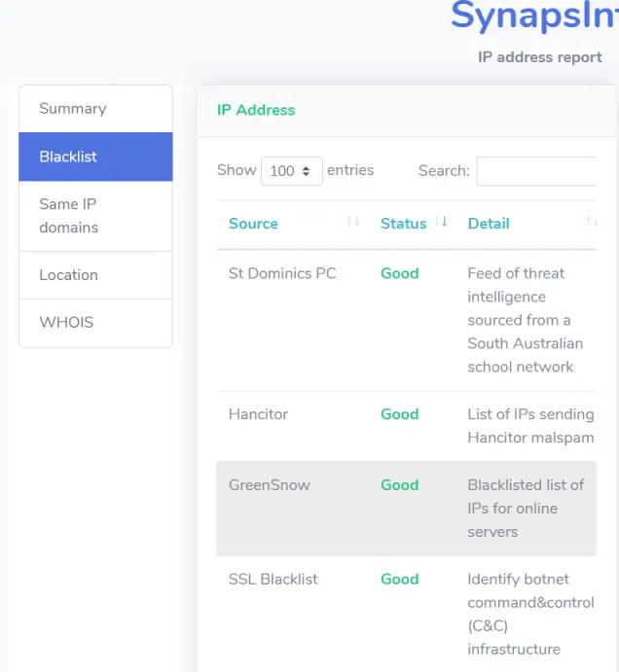
Task: Open the WHOIS sidebar tab
Action: 95,323
